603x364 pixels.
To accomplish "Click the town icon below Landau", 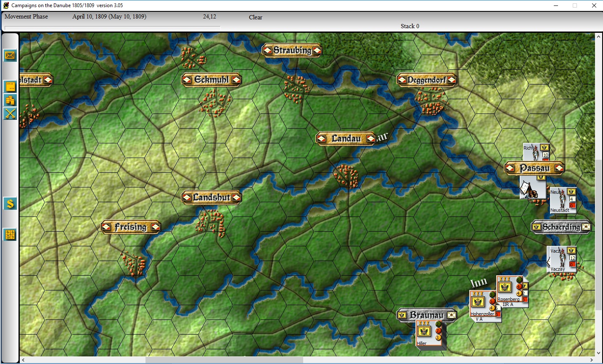I will click(346, 175).
